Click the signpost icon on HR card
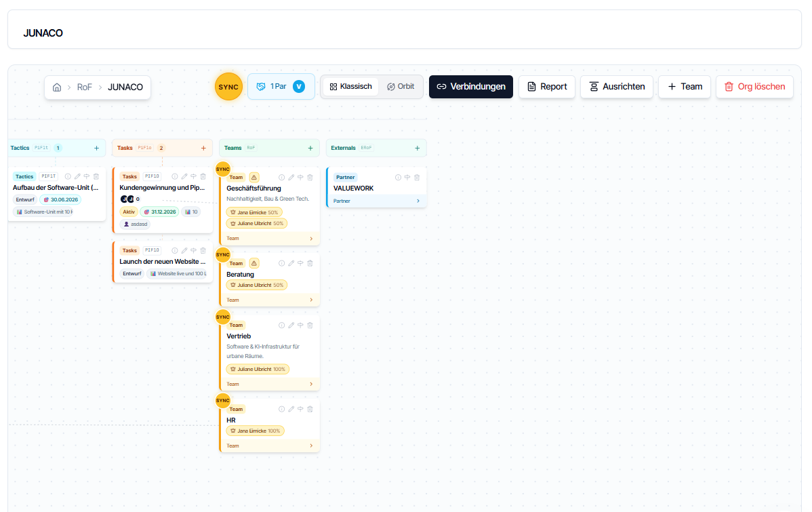The width and height of the screenshot is (812, 512). point(300,410)
